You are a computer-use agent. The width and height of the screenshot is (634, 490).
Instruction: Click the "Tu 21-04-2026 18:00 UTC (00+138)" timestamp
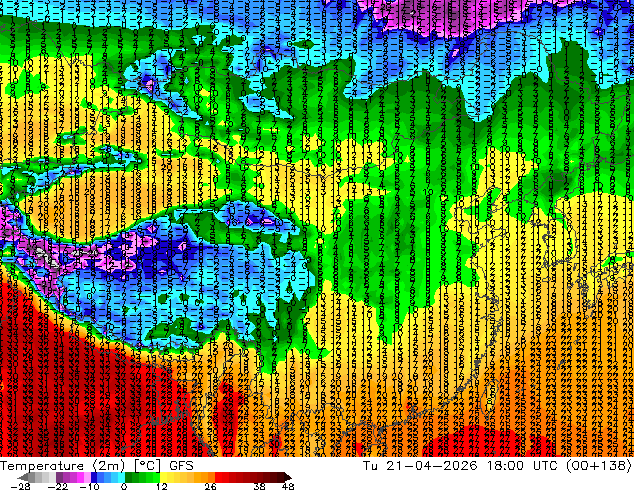click(497, 466)
